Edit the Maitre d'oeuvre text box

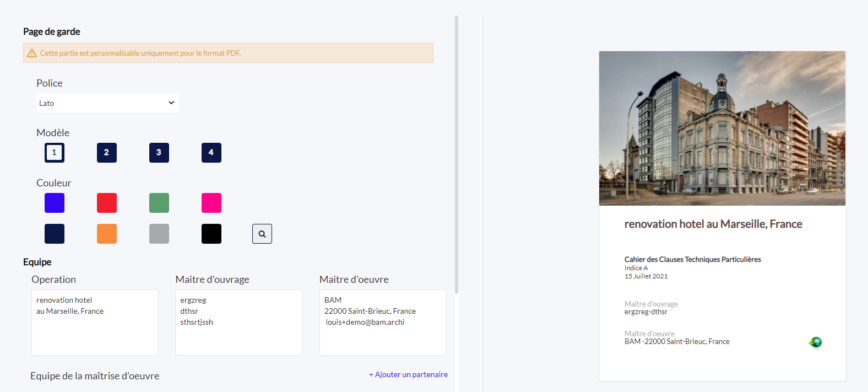pos(383,323)
